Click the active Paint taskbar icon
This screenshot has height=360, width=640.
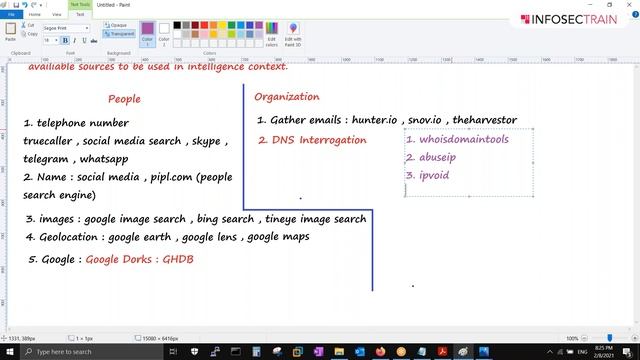(463, 351)
